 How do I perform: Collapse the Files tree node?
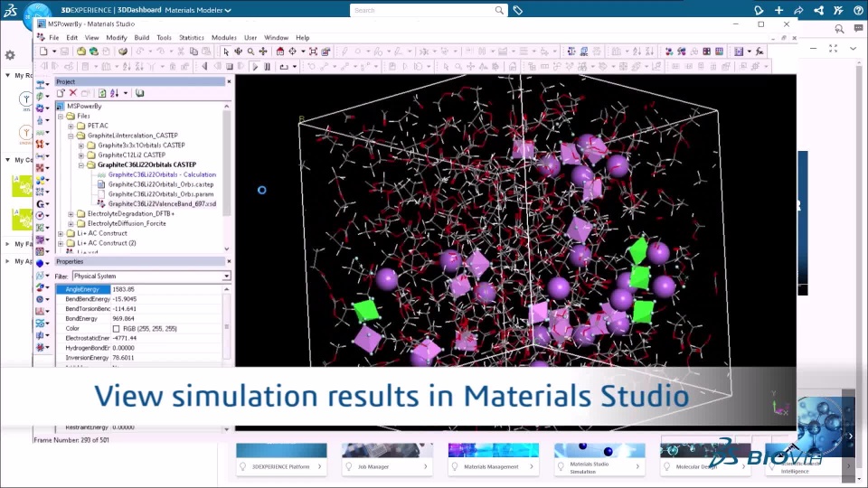point(61,117)
